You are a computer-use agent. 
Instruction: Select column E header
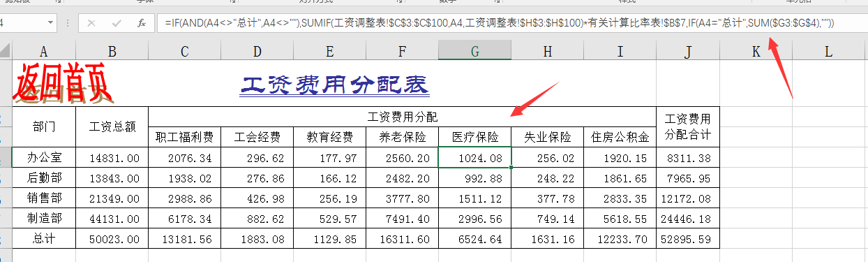pos(329,51)
